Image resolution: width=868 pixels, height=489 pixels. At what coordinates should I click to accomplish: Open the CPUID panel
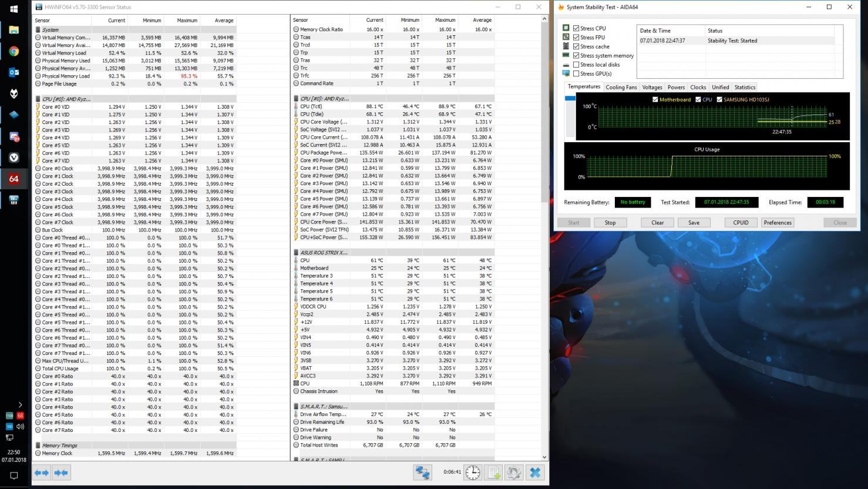click(x=741, y=223)
